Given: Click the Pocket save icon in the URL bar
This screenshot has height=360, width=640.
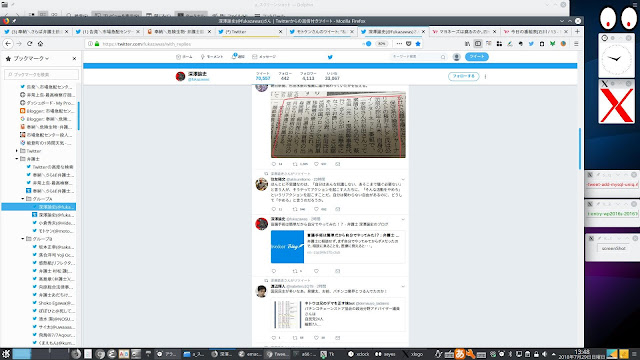Looking at the screenshot, I should (x=409, y=44).
